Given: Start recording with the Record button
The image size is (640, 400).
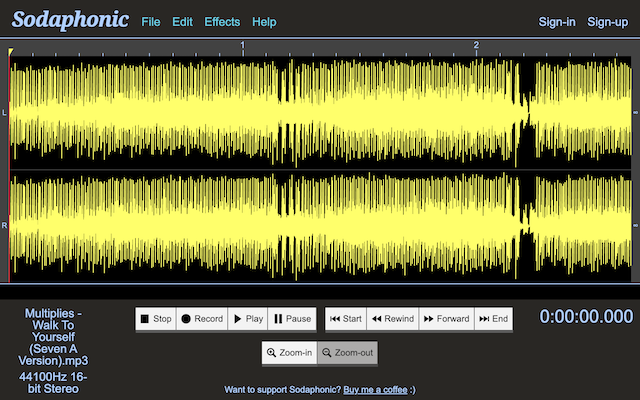Looking at the screenshot, I should pos(202,319).
